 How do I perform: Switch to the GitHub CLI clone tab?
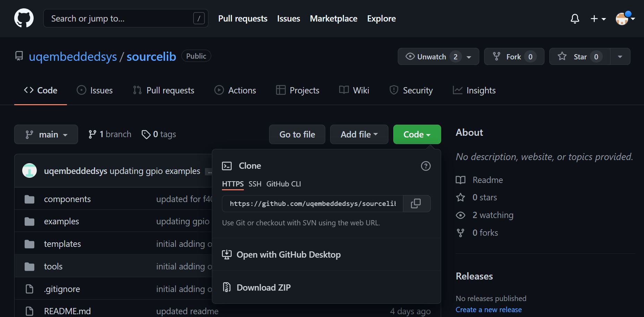click(284, 184)
